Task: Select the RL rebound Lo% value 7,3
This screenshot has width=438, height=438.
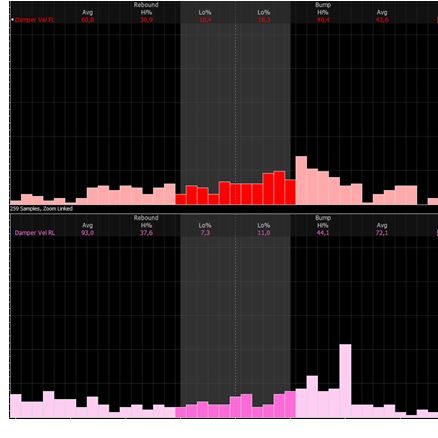Action: (x=205, y=233)
